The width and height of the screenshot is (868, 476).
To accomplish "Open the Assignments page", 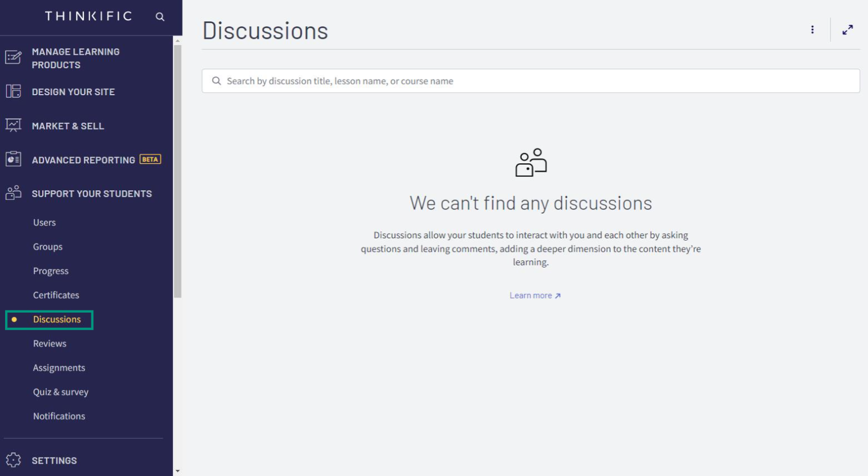I will (x=59, y=368).
